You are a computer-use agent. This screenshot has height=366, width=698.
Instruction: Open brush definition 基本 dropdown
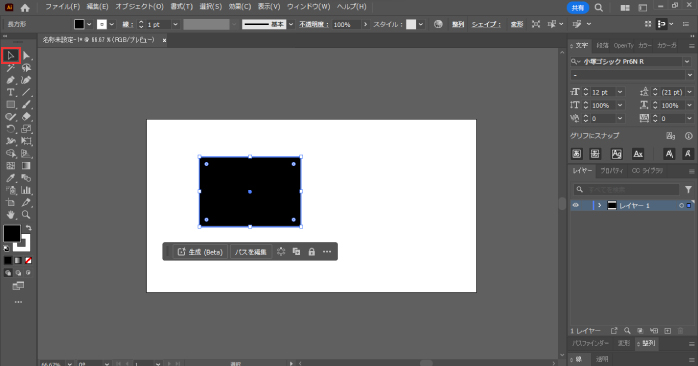click(x=291, y=24)
